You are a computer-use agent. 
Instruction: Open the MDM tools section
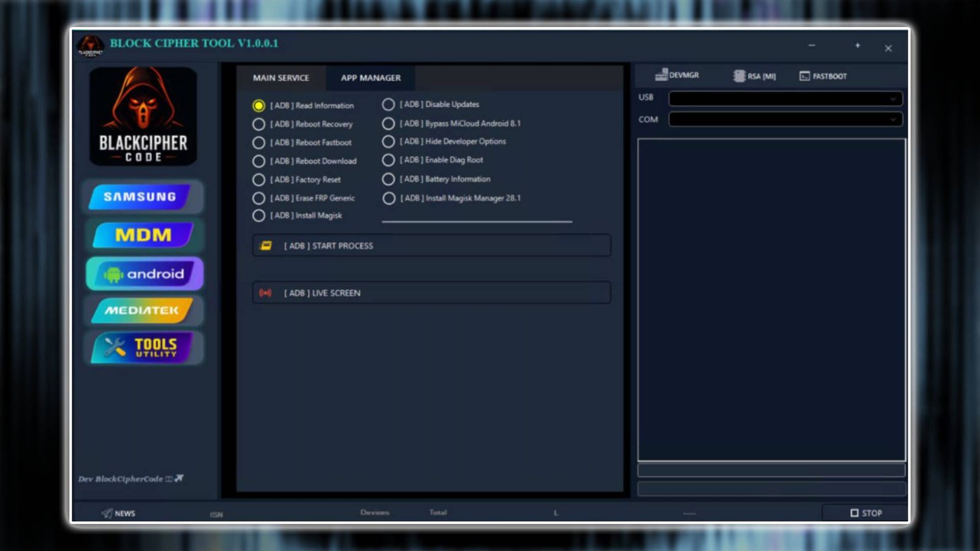pos(143,235)
